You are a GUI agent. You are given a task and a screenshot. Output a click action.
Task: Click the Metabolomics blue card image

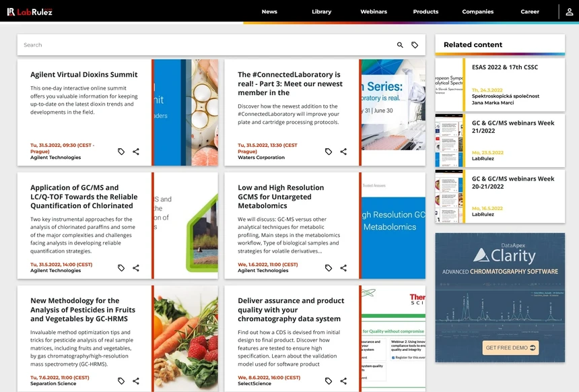tap(393, 226)
